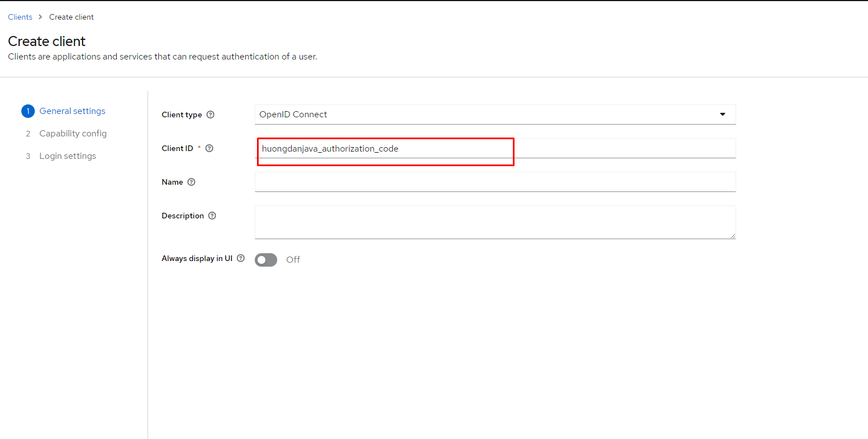Go to the General settings step
The width and height of the screenshot is (868, 439).
coord(72,111)
